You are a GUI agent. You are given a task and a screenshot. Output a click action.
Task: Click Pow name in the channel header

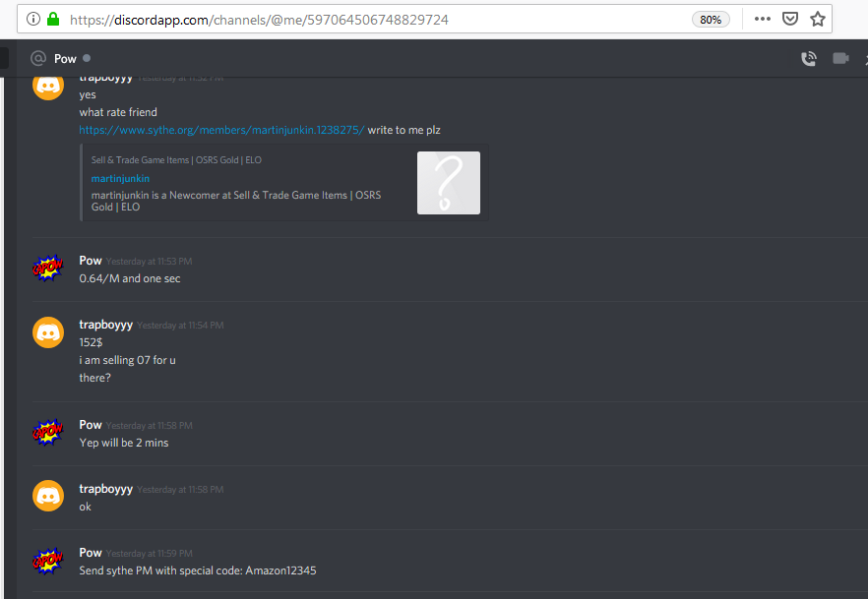pos(65,59)
